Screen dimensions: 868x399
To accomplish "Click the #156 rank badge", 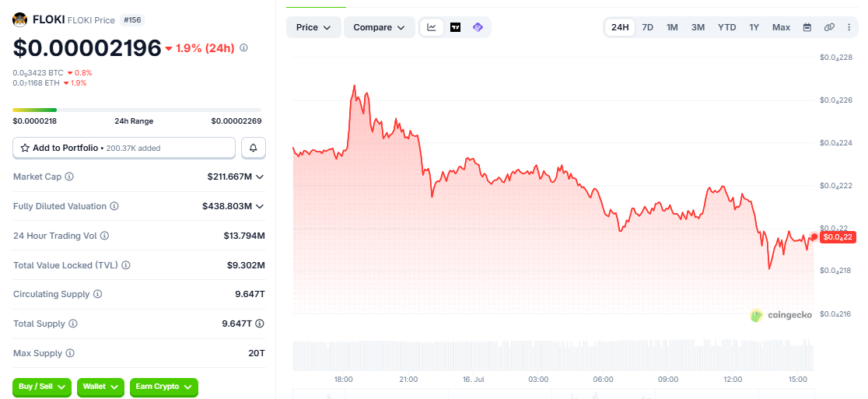I will click(131, 20).
